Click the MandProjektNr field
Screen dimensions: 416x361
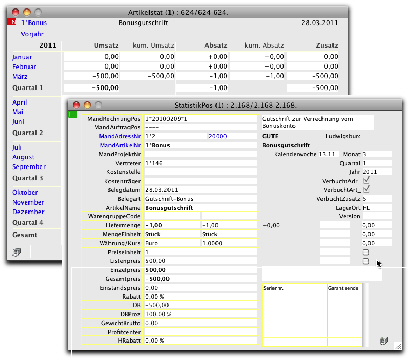pos(200,154)
